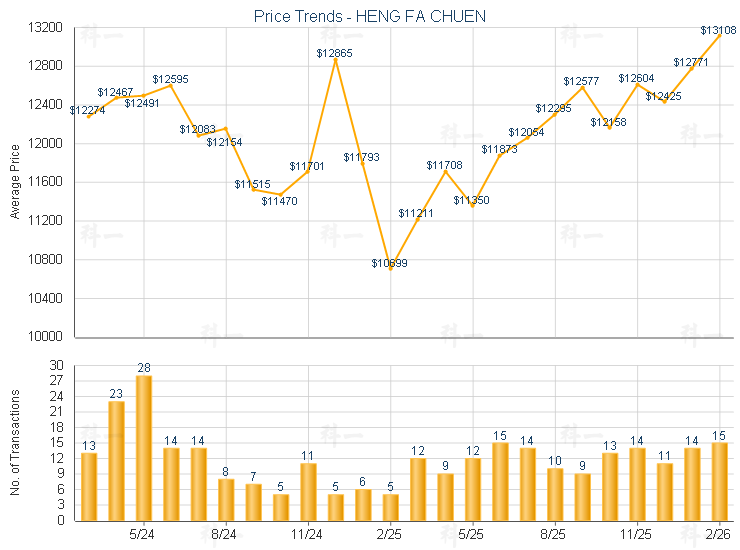Click the bar labelled 6 transactions
The image size is (740, 550).
coord(363,504)
